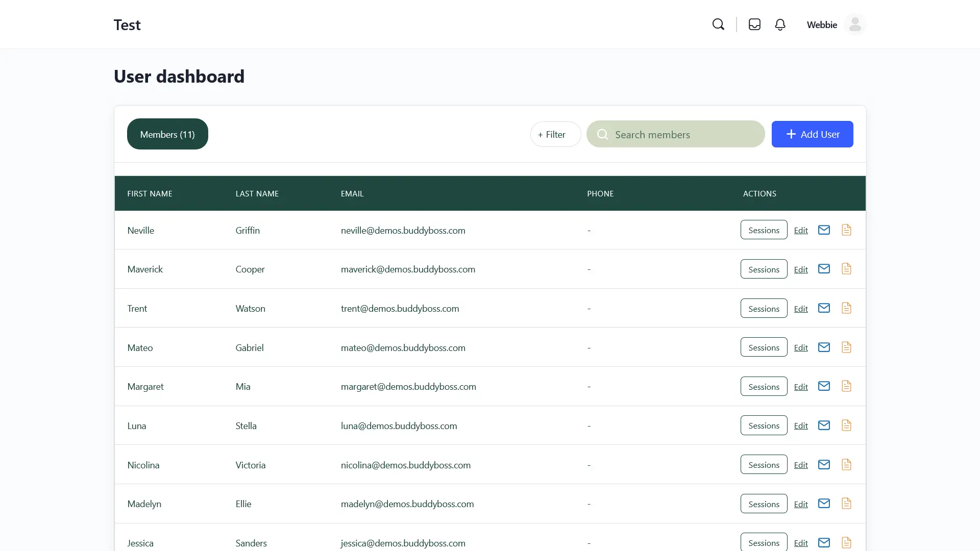Open the document icon for Nicolina

(846, 465)
